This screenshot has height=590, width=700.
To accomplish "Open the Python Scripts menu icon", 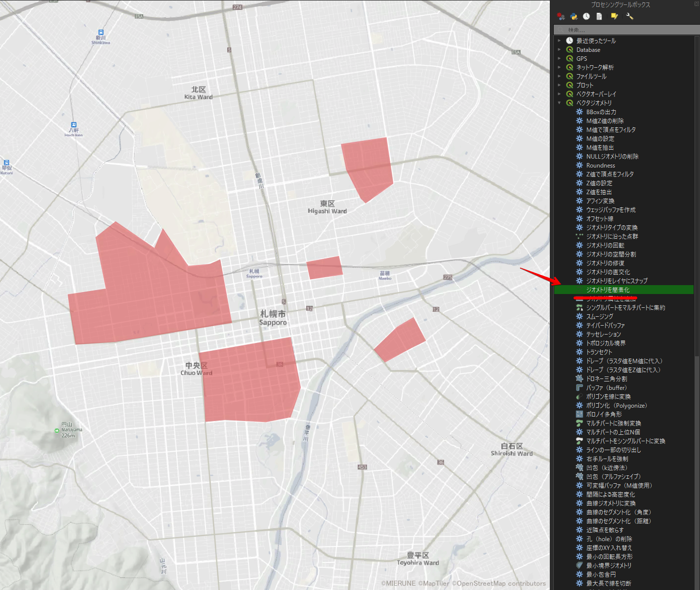I will (x=574, y=16).
